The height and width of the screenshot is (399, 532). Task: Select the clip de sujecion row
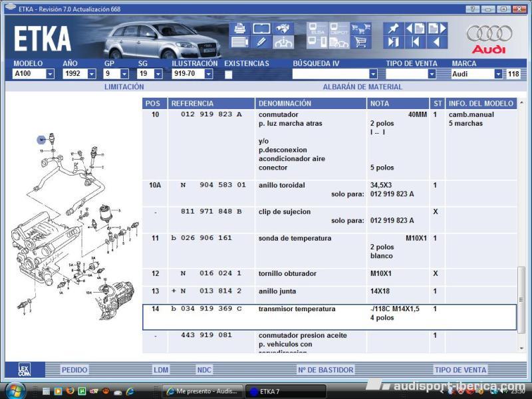pyautogui.click(x=329, y=220)
